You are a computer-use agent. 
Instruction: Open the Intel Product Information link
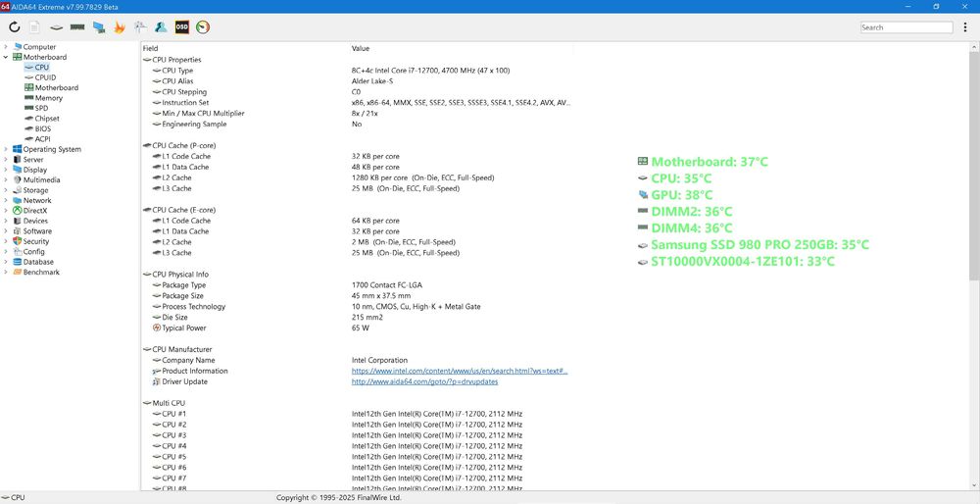460,371
